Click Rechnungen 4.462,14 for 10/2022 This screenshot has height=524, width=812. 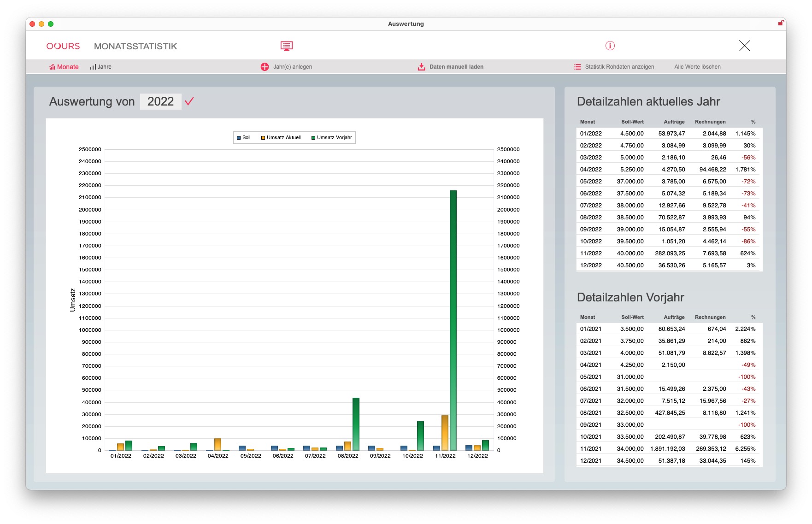point(714,241)
